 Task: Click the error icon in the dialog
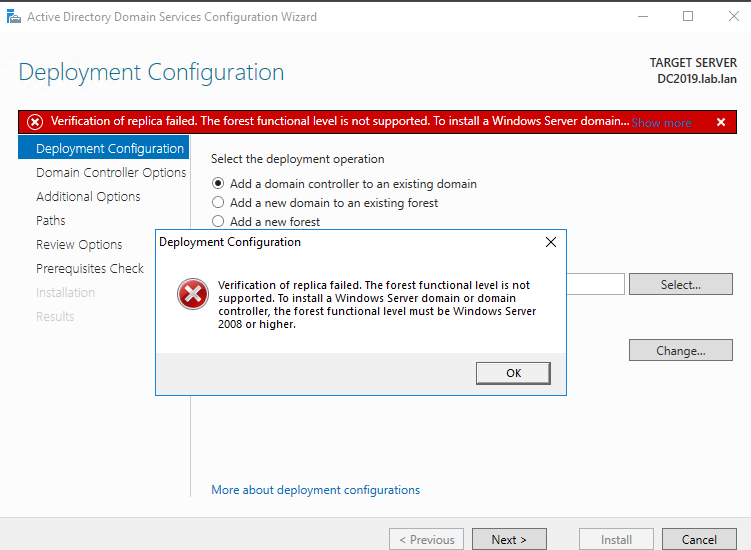pos(193,294)
